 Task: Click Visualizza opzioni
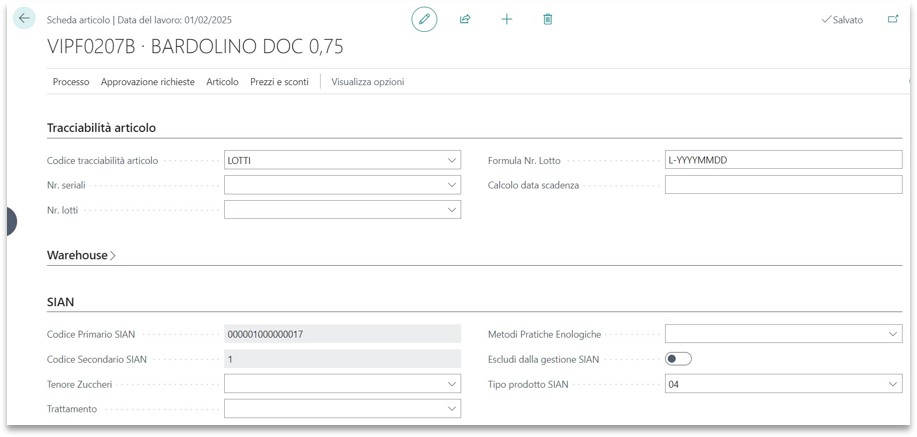(367, 82)
